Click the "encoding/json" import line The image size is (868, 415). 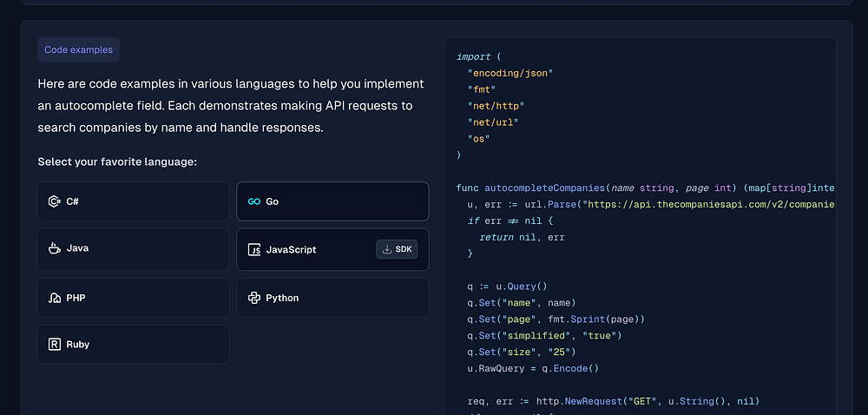[510, 73]
